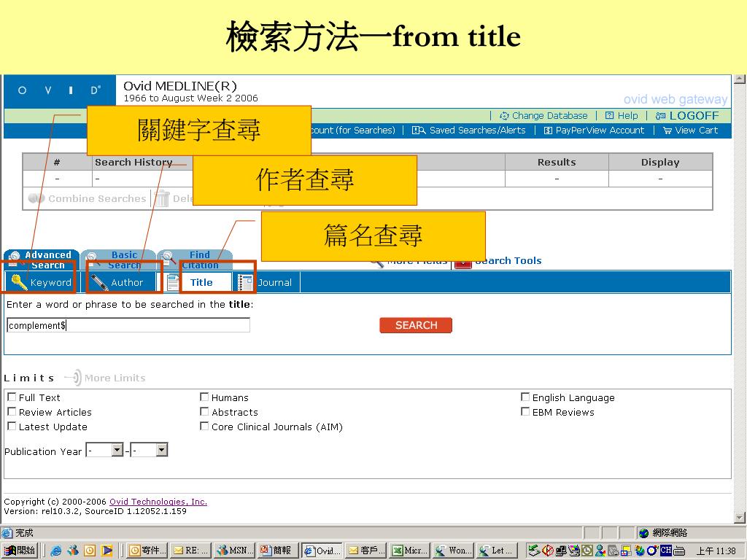Click the title search input field

tap(128, 325)
